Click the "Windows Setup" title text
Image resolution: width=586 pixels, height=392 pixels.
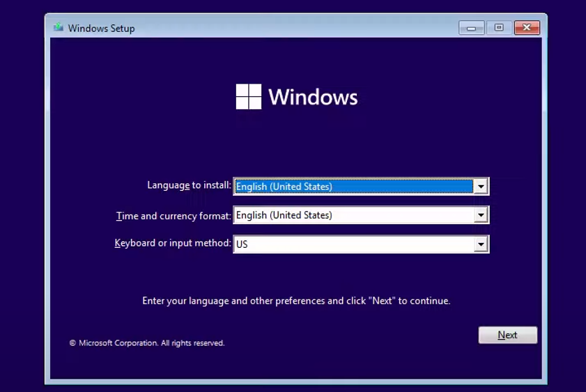[102, 29]
